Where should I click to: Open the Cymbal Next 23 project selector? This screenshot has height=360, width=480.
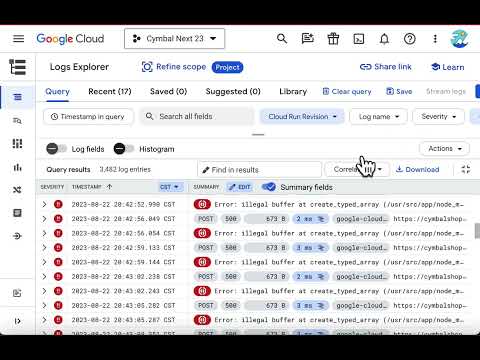[x=174, y=39]
